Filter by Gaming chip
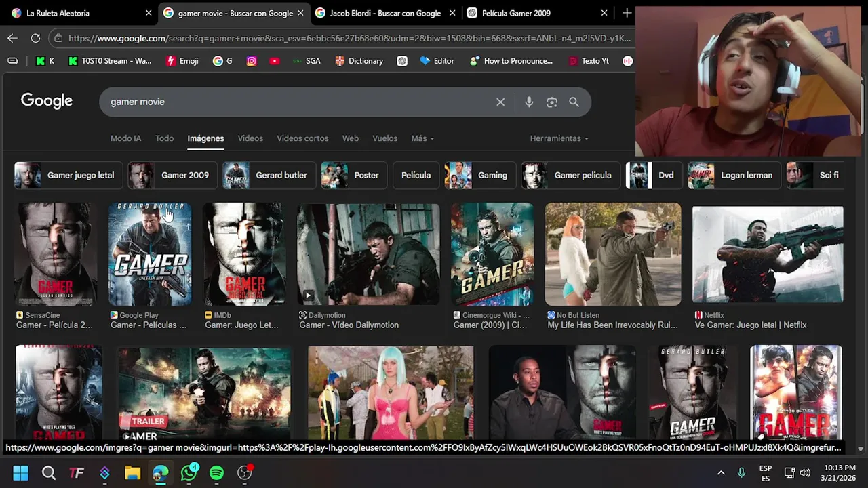Viewport: 868px width, 488px height. (x=479, y=175)
